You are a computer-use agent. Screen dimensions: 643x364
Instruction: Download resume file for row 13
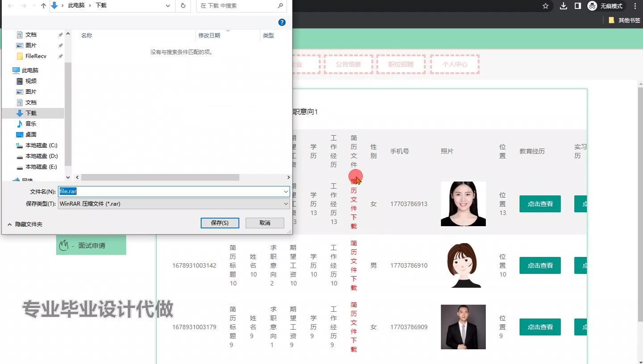coord(354,204)
